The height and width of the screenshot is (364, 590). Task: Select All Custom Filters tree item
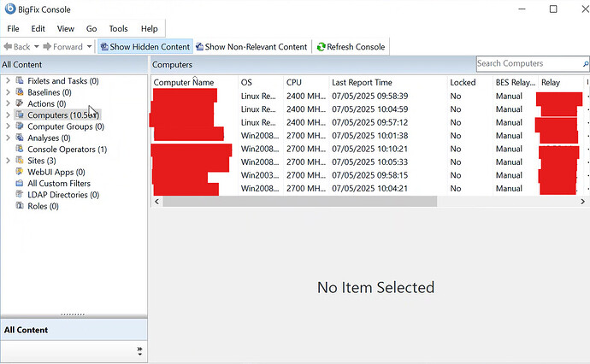point(59,184)
